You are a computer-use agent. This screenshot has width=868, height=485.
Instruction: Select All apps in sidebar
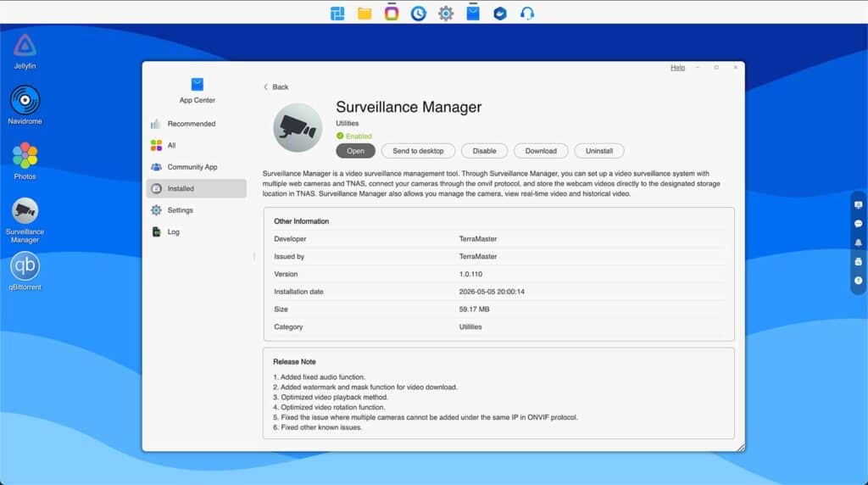pos(196,145)
